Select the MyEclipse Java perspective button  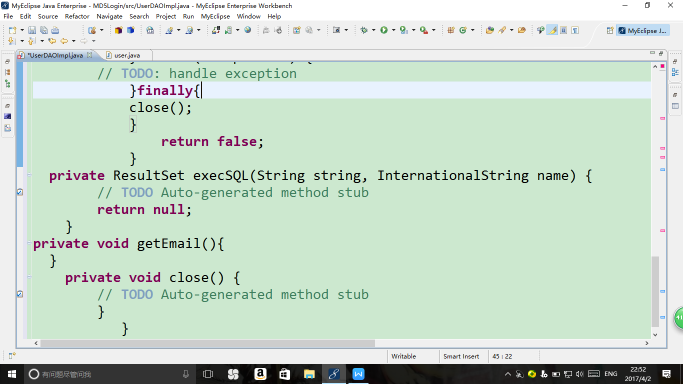(x=642, y=30)
